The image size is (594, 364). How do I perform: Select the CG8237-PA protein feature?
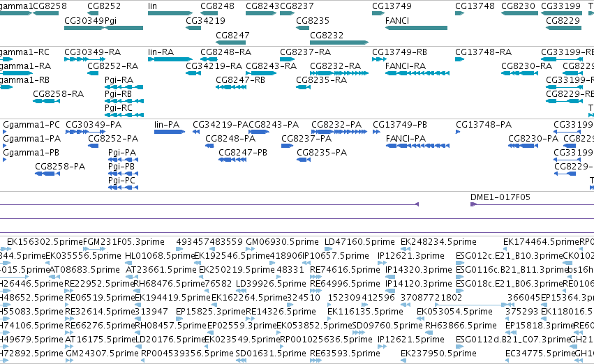(x=288, y=146)
